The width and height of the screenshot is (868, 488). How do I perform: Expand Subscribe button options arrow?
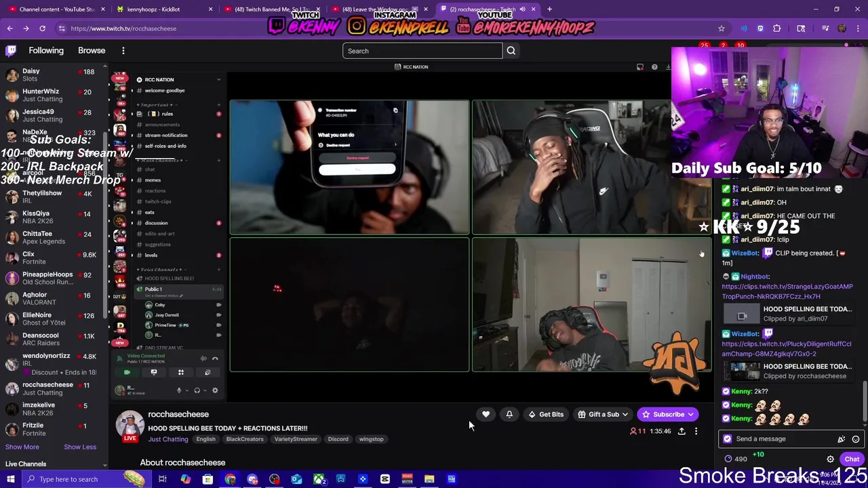pyautogui.click(x=690, y=415)
